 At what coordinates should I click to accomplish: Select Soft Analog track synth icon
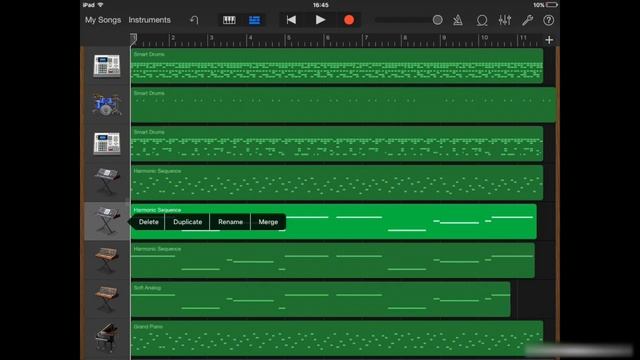click(x=107, y=299)
